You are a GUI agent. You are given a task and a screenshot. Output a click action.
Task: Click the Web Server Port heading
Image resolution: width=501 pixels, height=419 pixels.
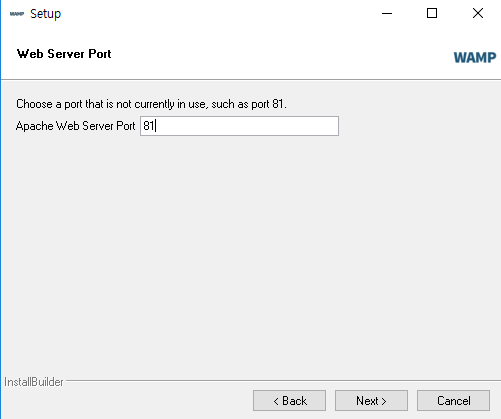click(64, 54)
